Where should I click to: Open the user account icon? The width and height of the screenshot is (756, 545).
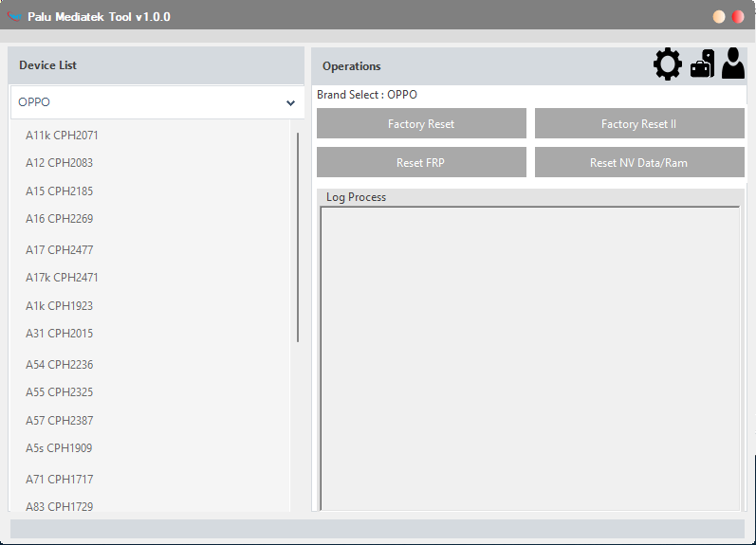point(733,64)
